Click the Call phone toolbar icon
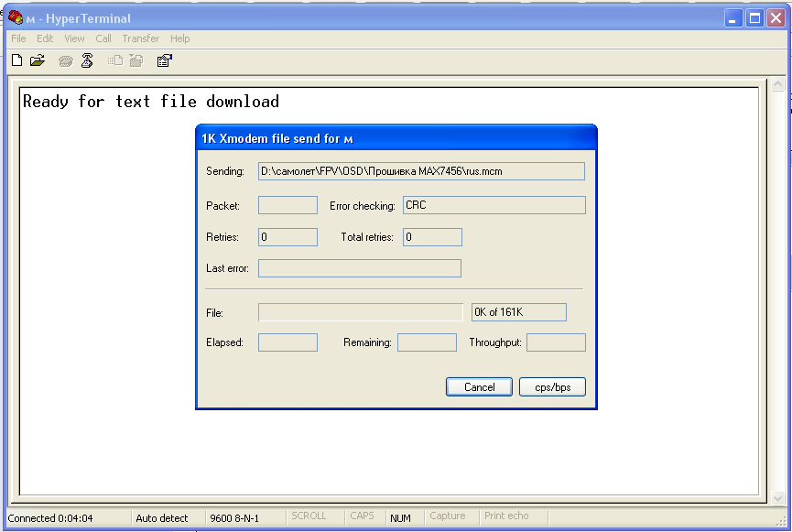 point(66,61)
